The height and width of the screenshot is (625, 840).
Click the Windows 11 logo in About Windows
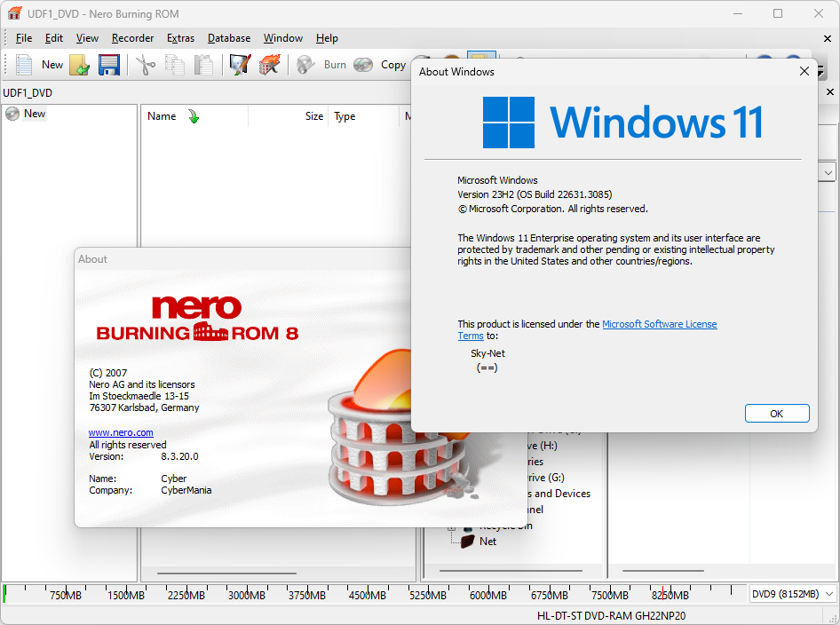click(622, 123)
